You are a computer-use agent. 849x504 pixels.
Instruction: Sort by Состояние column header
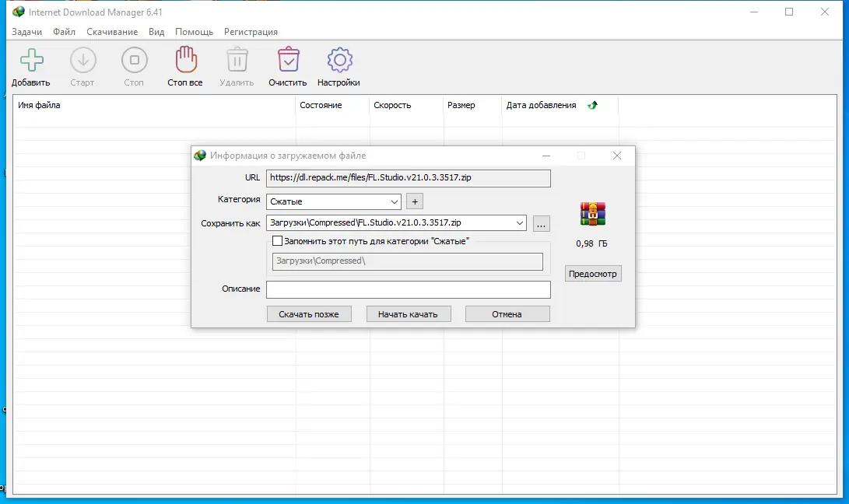pyautogui.click(x=332, y=105)
